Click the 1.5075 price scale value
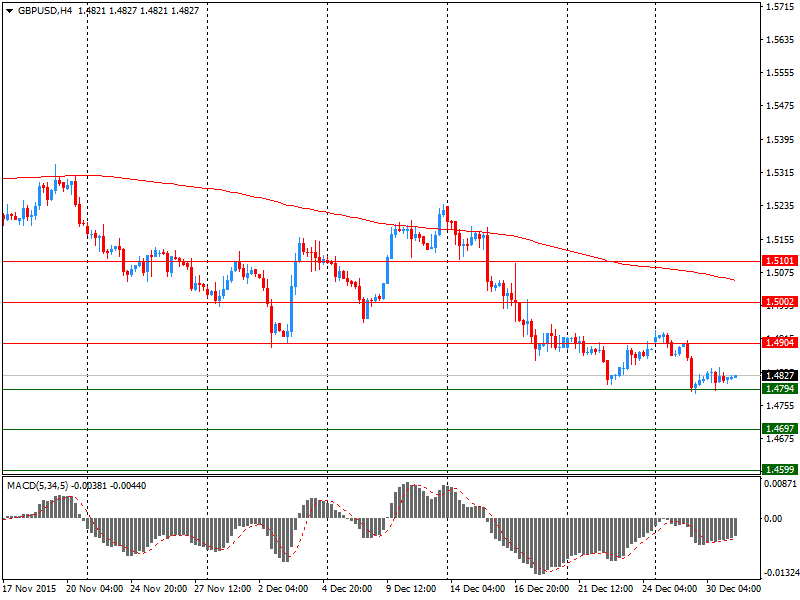The width and height of the screenshot is (800, 600). pyautogui.click(x=780, y=272)
